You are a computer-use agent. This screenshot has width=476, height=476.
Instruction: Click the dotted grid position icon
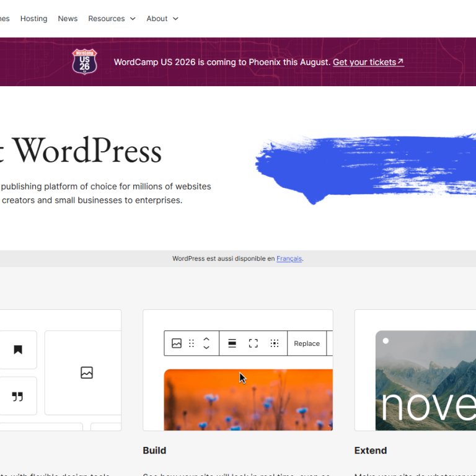click(x=275, y=343)
